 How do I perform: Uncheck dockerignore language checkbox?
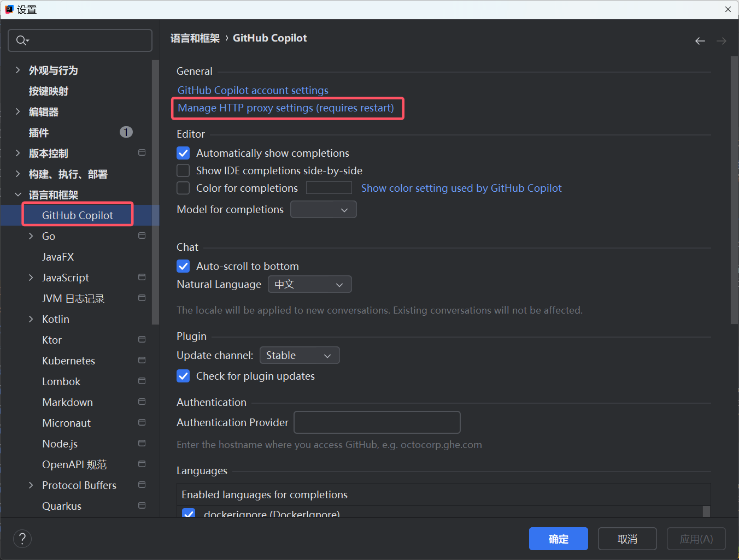[189, 513]
